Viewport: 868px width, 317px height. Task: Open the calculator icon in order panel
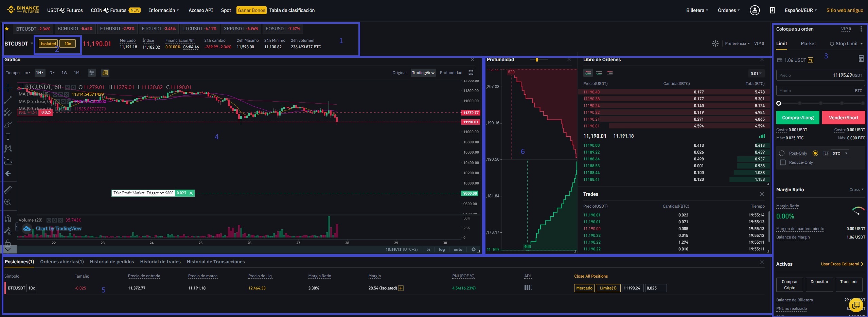coord(861,58)
